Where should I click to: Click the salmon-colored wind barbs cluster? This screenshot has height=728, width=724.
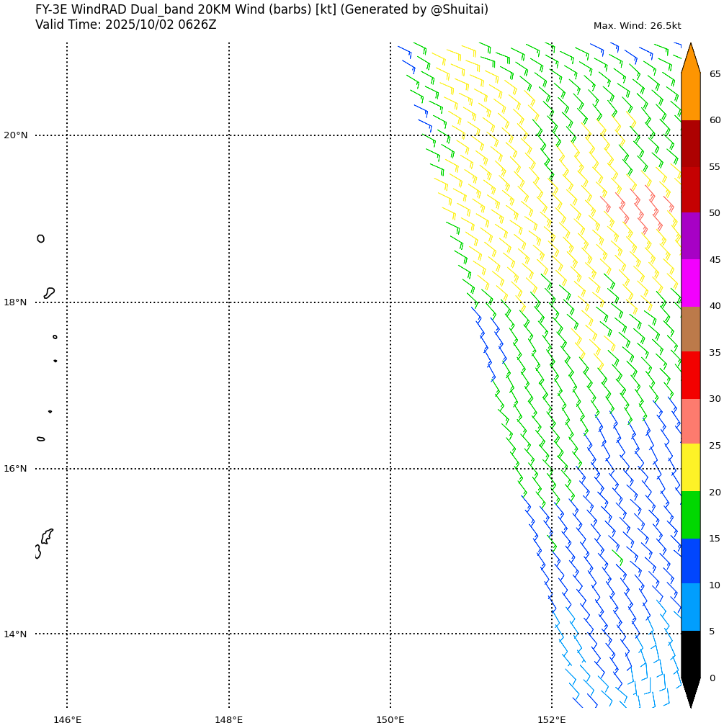(x=638, y=208)
